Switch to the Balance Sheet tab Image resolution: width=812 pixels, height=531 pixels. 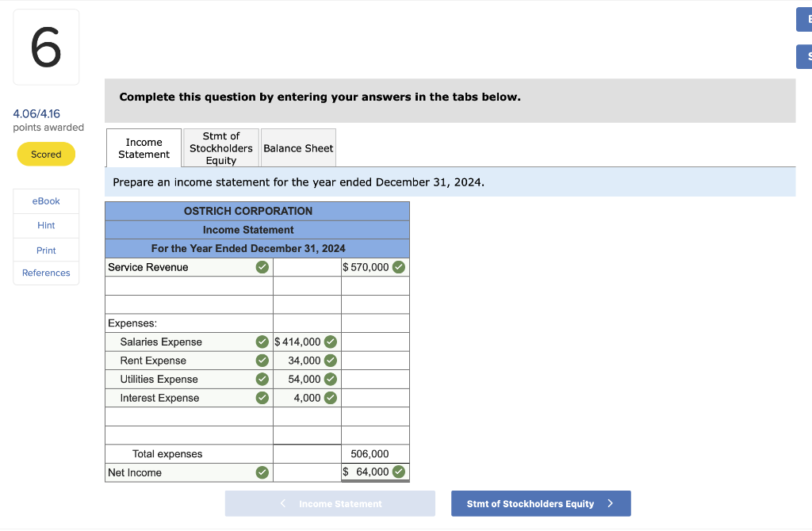click(298, 147)
